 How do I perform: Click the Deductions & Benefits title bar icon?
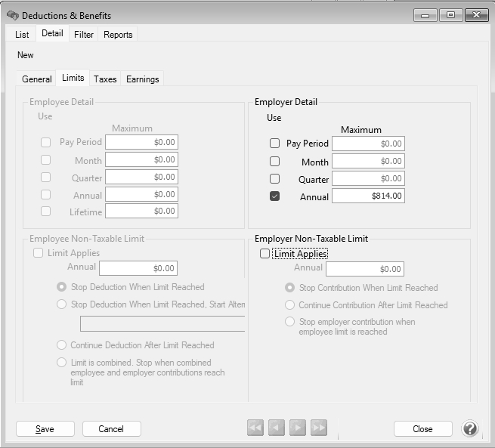coord(12,16)
